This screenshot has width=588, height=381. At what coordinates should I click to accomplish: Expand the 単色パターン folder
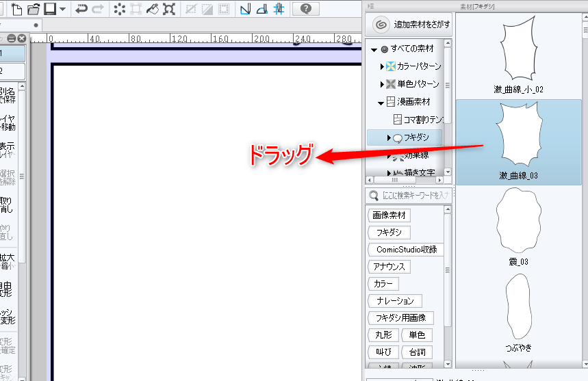(x=382, y=84)
